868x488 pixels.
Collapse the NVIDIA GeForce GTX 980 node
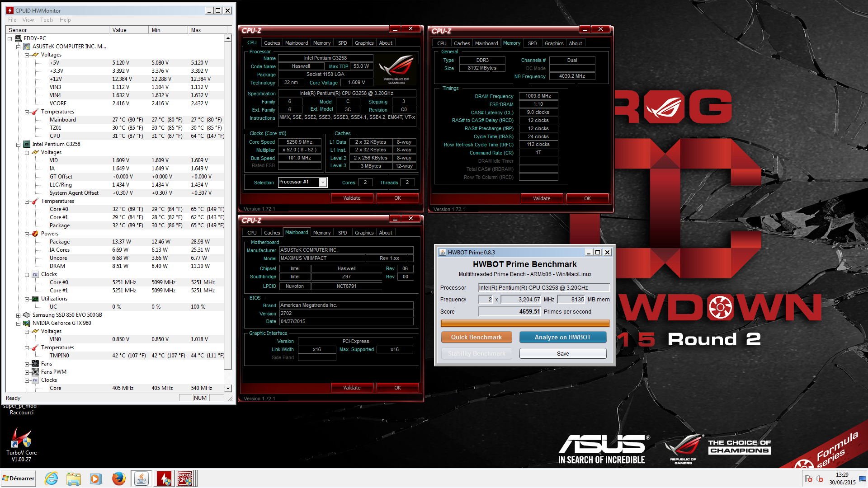[x=19, y=324]
